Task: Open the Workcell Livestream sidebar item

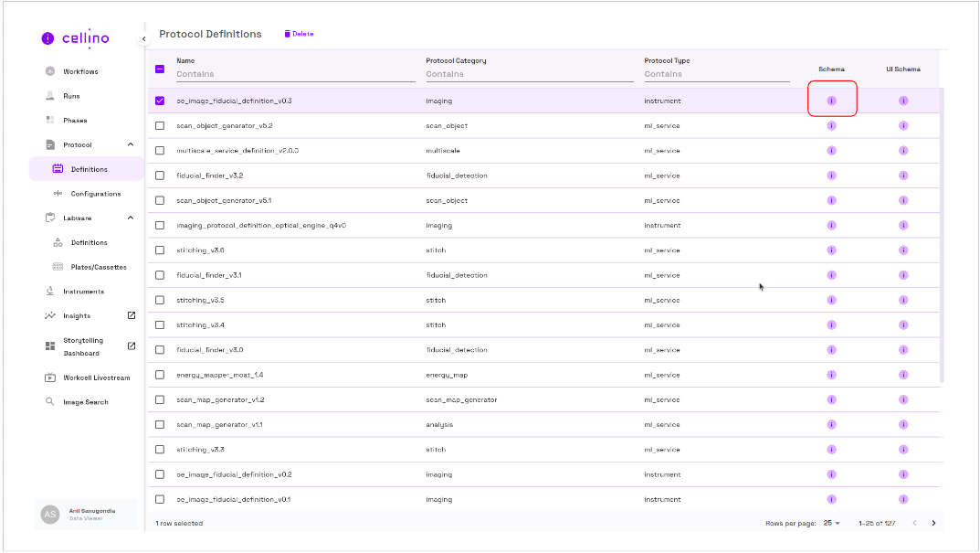Action: (x=96, y=378)
